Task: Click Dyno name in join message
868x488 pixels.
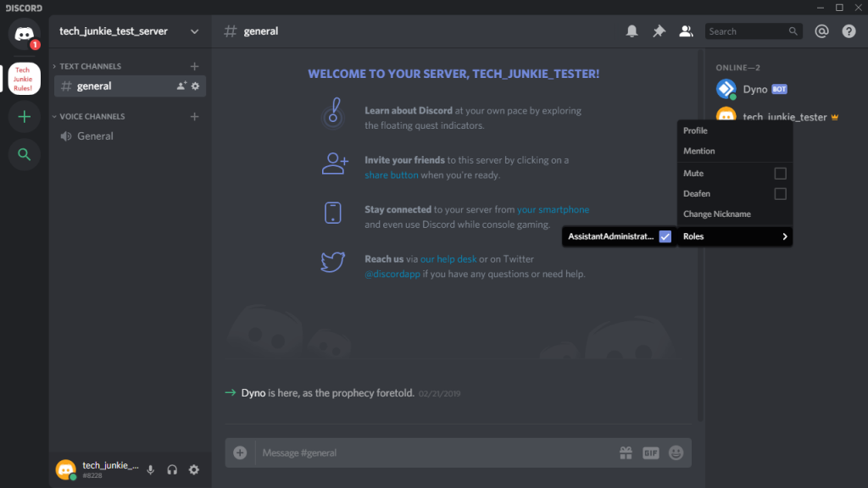Action: [253, 393]
